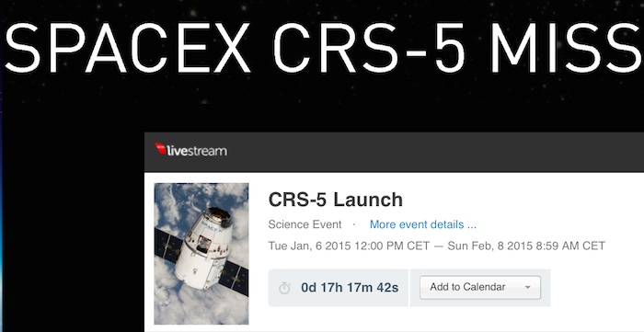Open More event details link

coord(423,224)
